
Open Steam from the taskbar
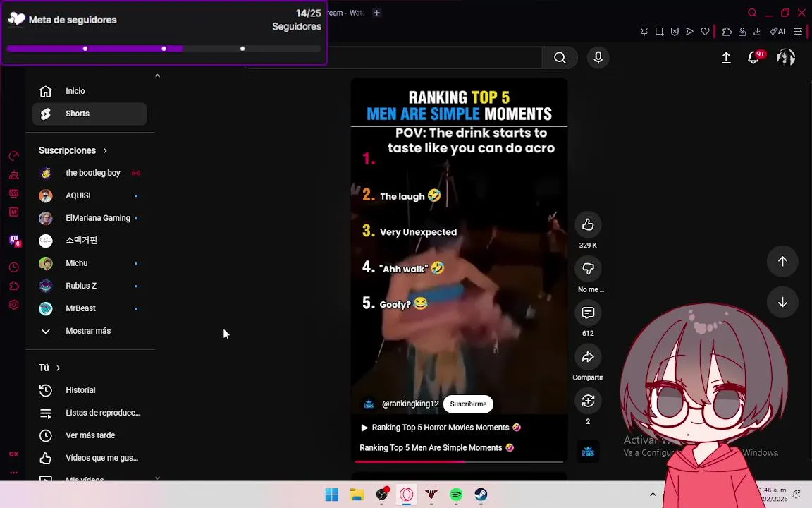click(x=481, y=495)
